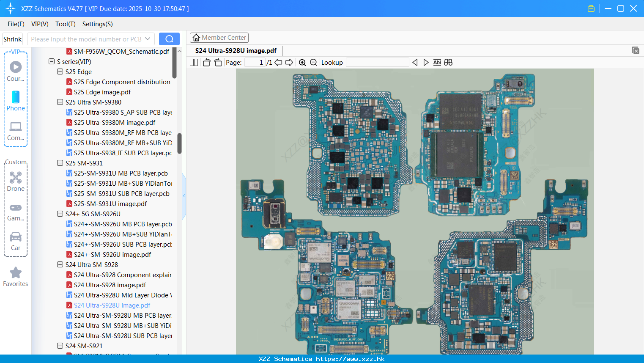Select the Car category icon
This screenshot has width=644, height=363.
pos(16,236)
